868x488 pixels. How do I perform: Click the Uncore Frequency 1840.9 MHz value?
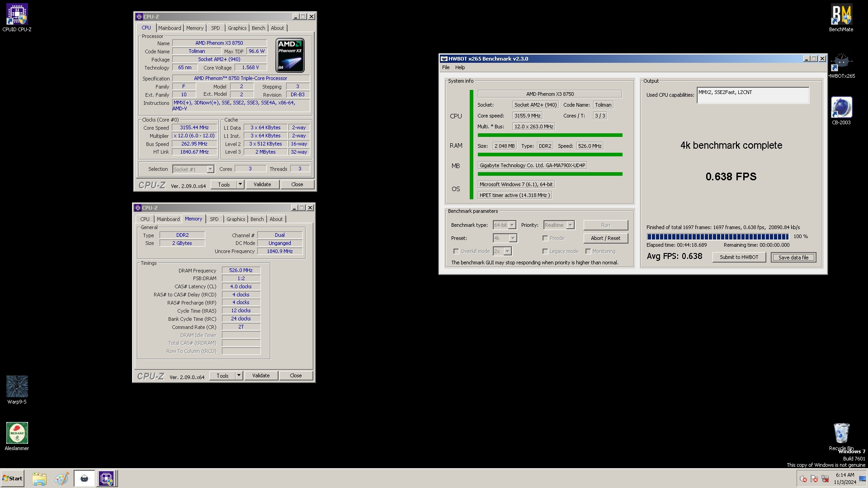(x=280, y=252)
